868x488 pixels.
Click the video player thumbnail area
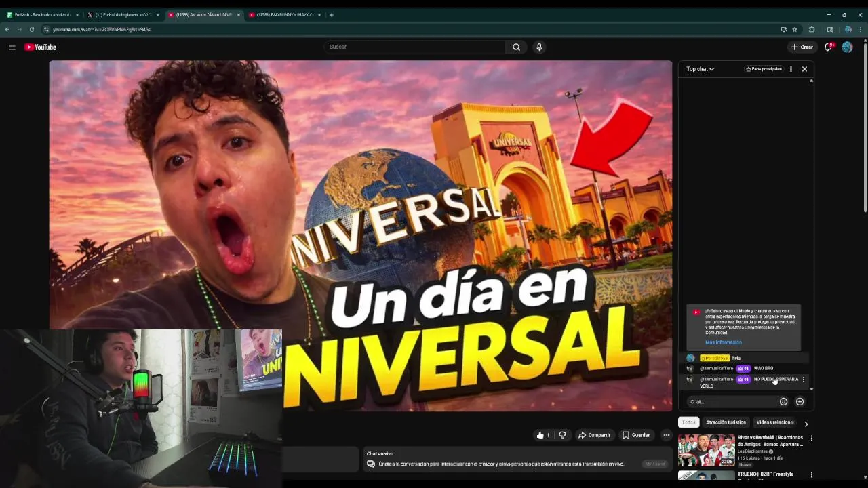coord(361,236)
